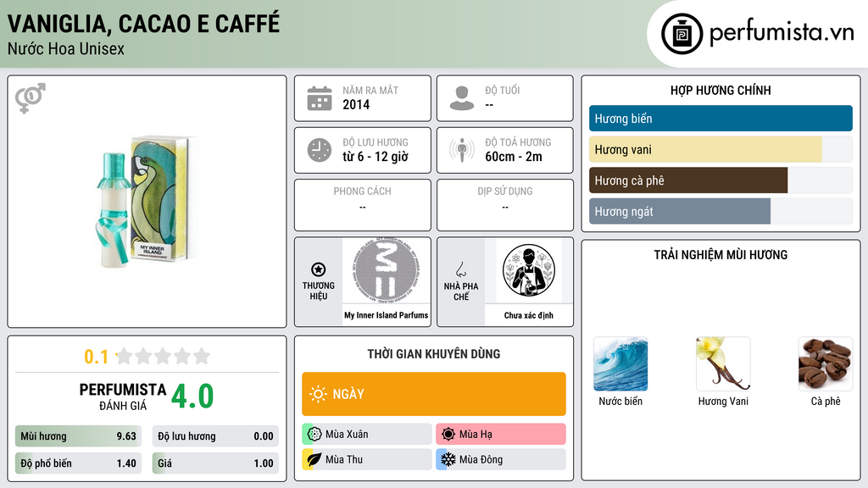Click the leaf icon for Mùa Thu
This screenshot has width=868, height=488.
(x=314, y=459)
